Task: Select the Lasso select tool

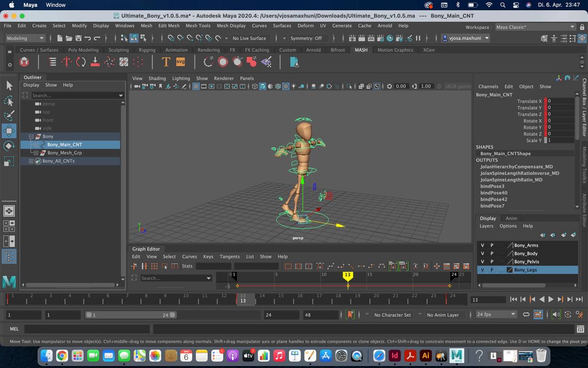Action: (9, 101)
